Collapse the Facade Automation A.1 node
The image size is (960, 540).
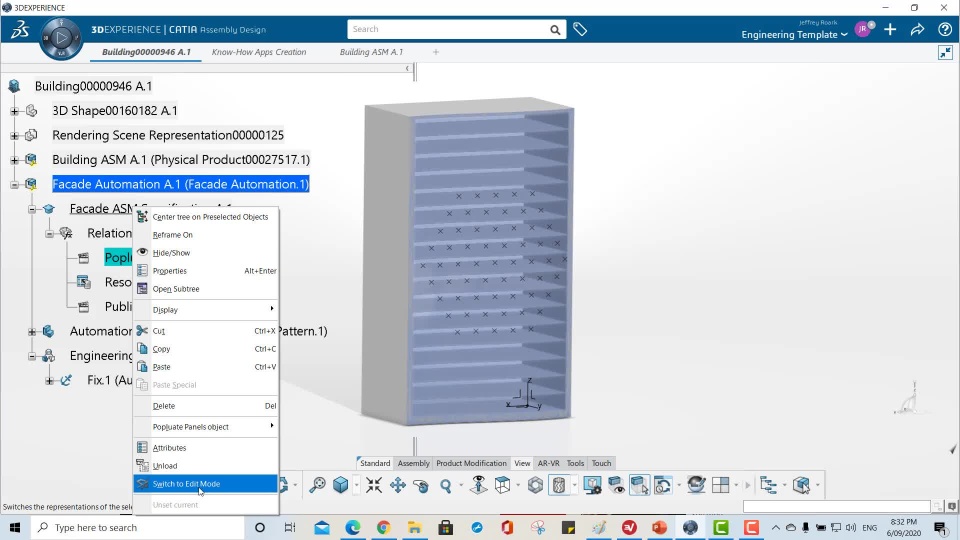coord(14,184)
